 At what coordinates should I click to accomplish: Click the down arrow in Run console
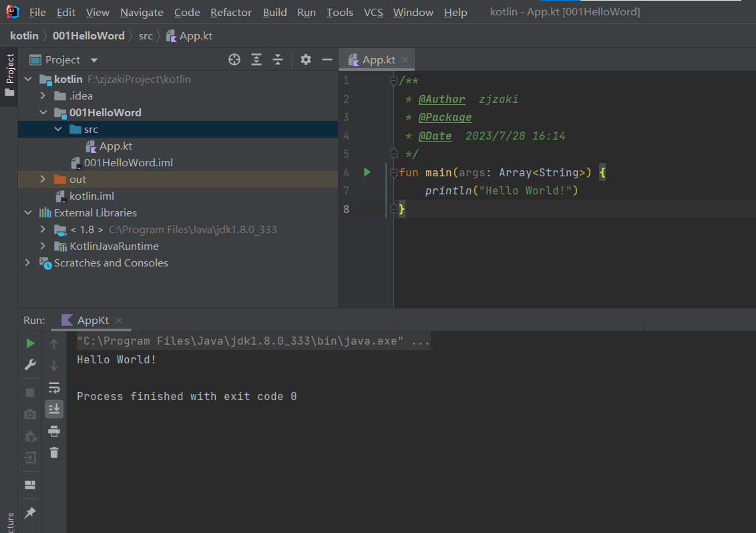point(54,366)
